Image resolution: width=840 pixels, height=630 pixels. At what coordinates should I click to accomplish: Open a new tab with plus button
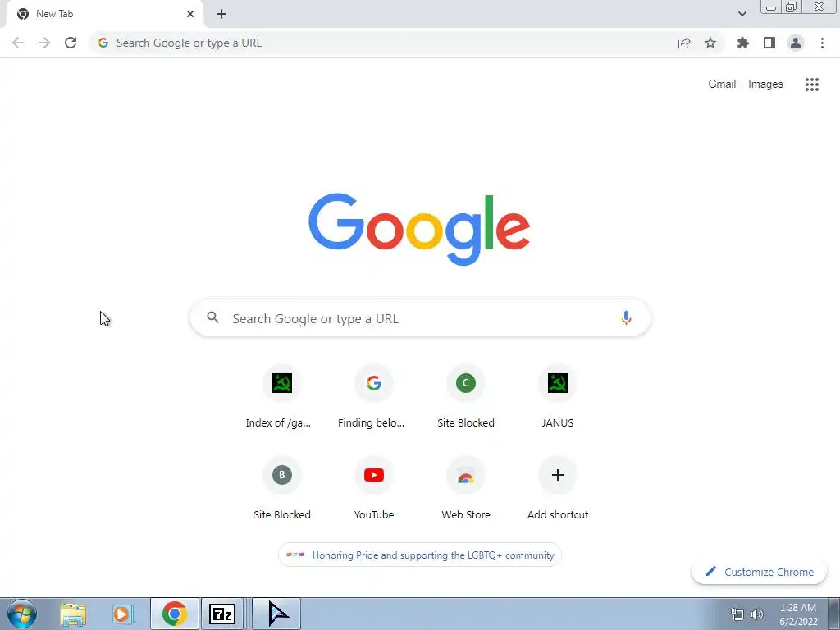tap(221, 14)
